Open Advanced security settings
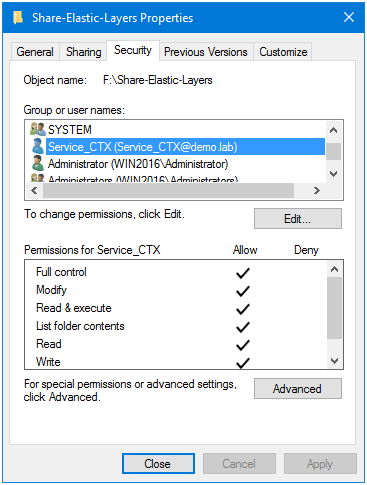The height and width of the screenshot is (485, 367). coord(298,389)
